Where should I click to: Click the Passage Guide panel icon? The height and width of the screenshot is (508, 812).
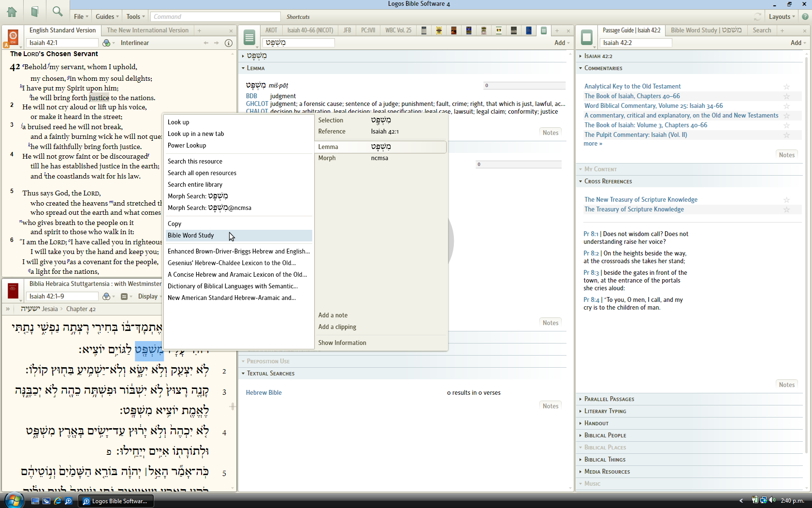coord(587,37)
